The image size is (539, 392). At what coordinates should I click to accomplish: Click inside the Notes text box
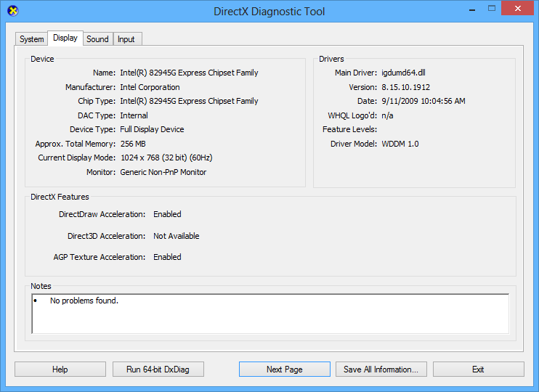pyautogui.click(x=270, y=314)
